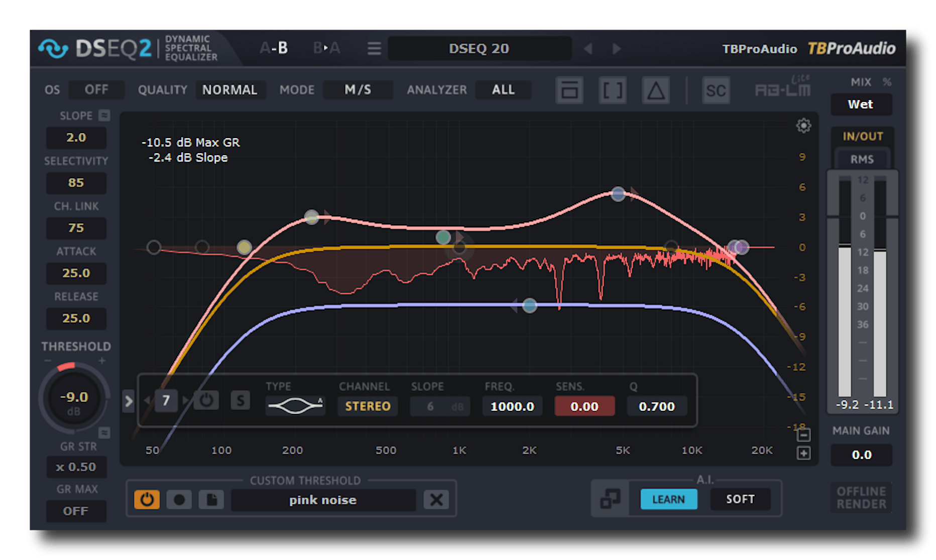The image size is (936, 560).
Task: Click the SELECTIVITY value 85
Action: (x=76, y=183)
